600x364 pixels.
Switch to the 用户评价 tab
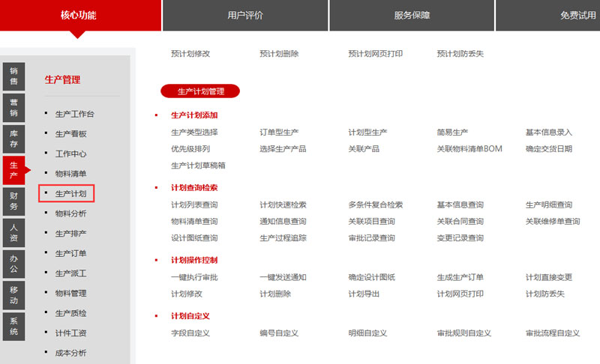point(245,15)
